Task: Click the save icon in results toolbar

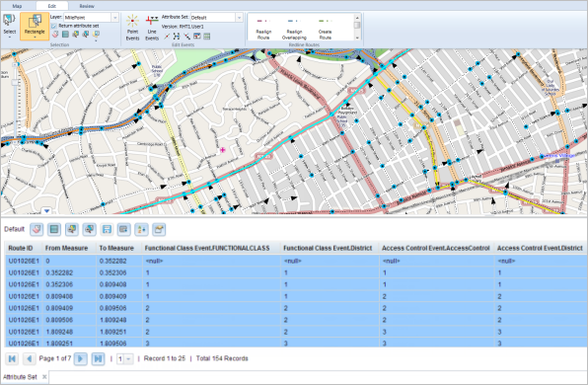Action: coord(107,229)
